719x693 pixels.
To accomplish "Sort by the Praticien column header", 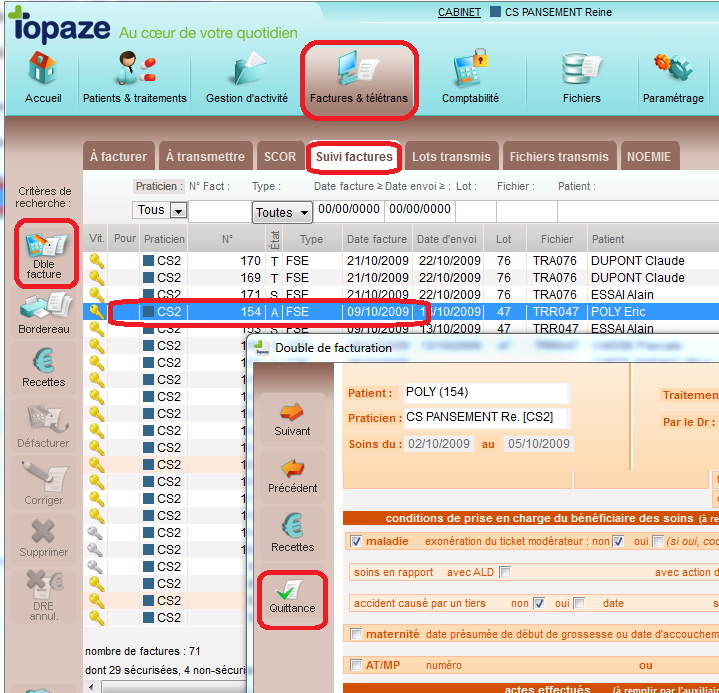I will click(164, 239).
